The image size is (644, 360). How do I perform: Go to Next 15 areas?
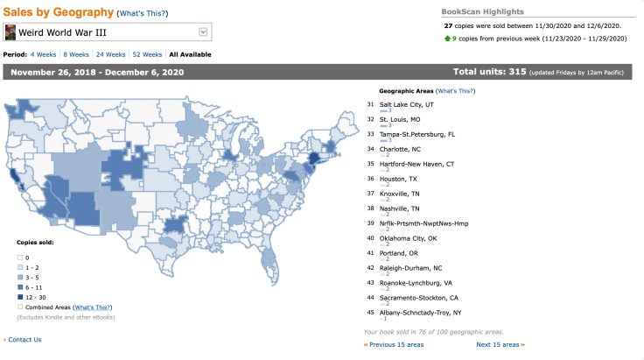[x=498, y=345]
